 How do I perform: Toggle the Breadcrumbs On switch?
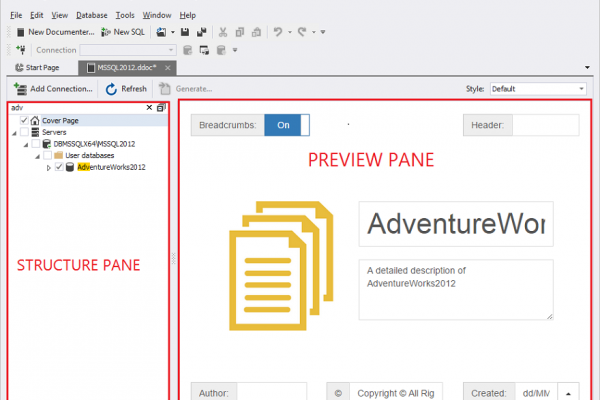287,125
